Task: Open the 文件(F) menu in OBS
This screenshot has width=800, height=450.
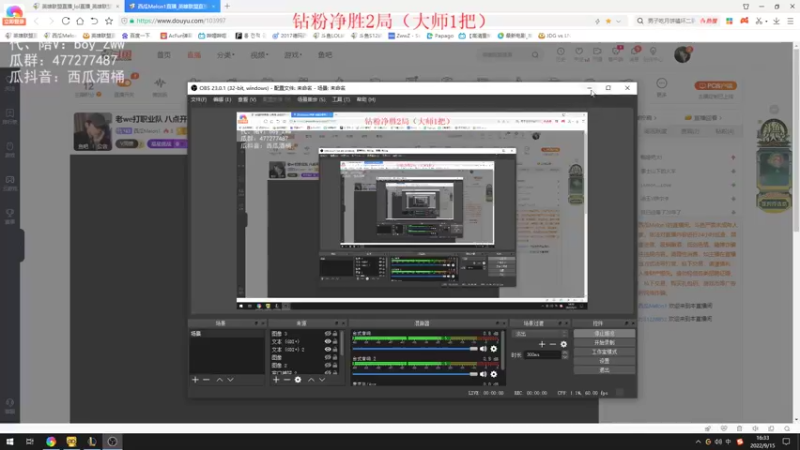Action: pyautogui.click(x=198, y=99)
